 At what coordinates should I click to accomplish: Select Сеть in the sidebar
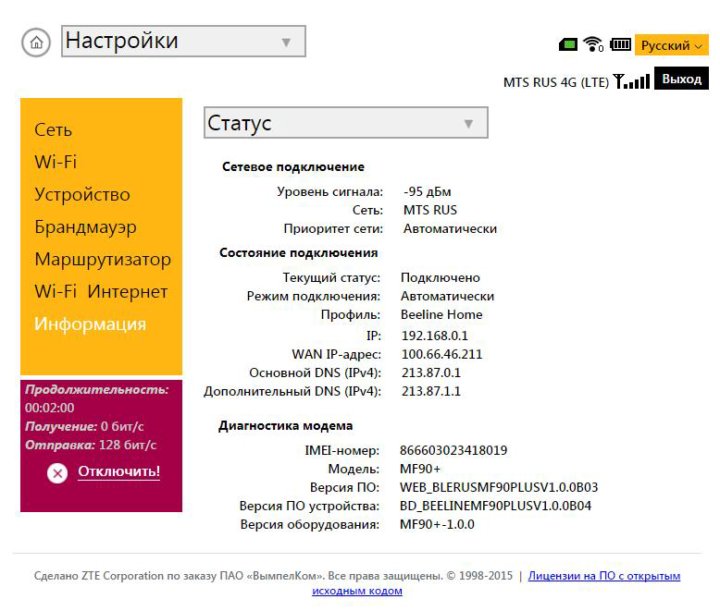point(53,130)
